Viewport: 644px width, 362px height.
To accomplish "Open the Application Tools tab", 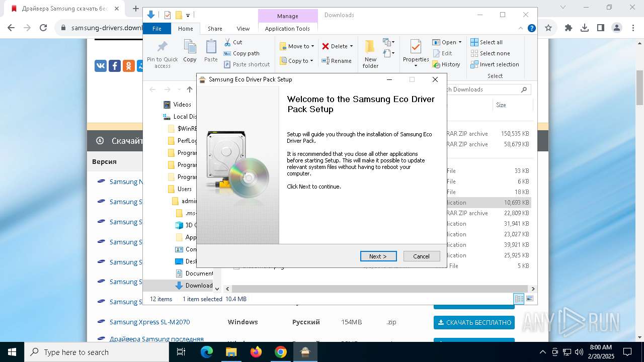I will tap(287, 29).
